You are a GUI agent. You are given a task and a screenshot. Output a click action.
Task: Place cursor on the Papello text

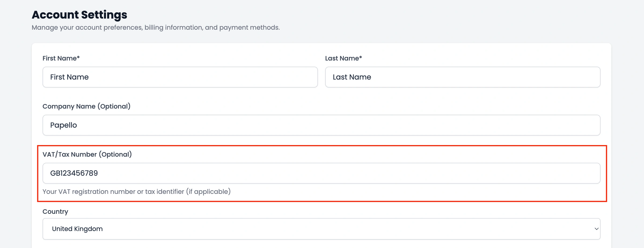click(64, 125)
